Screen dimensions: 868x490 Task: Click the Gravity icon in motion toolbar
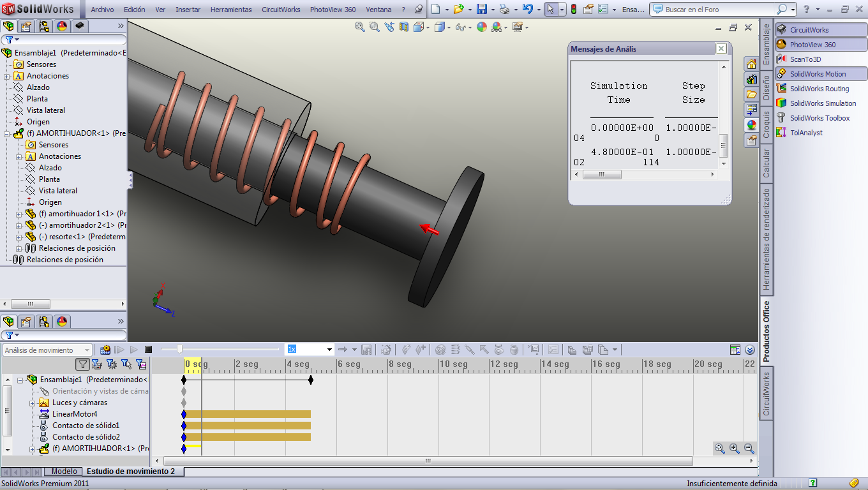[514, 350]
